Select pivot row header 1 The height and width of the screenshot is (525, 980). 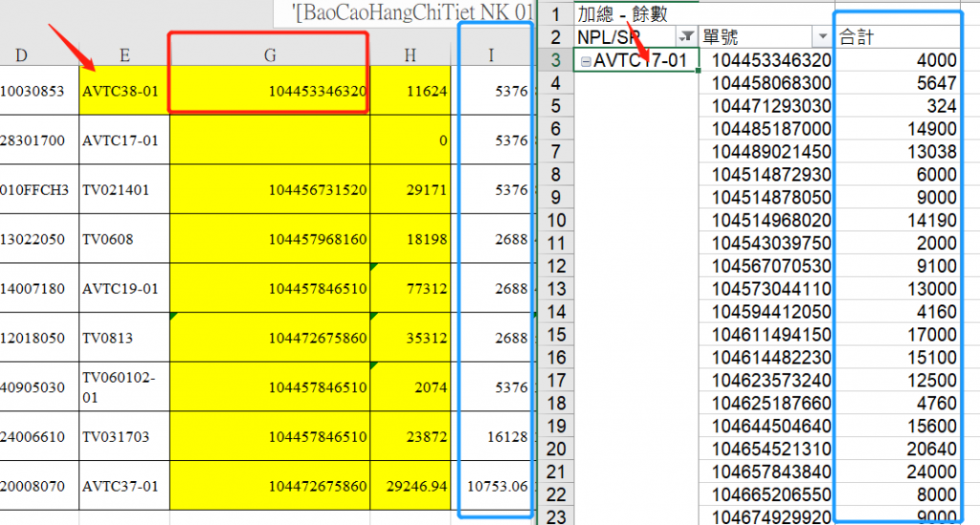[x=556, y=13]
